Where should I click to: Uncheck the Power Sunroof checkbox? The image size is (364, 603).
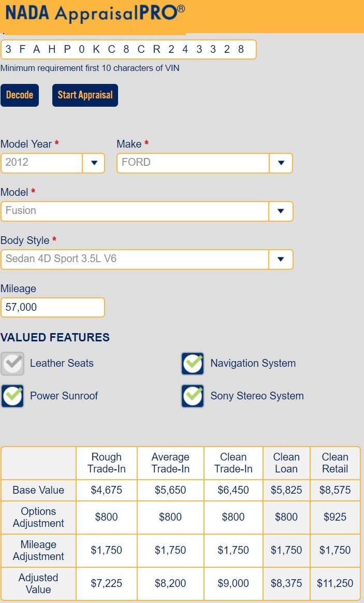(12, 396)
